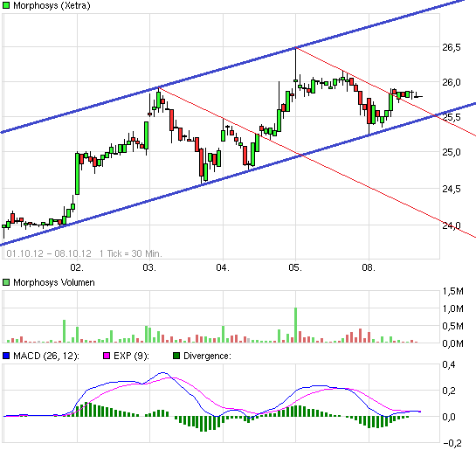Click the '08.' date axis label

[x=369, y=267]
